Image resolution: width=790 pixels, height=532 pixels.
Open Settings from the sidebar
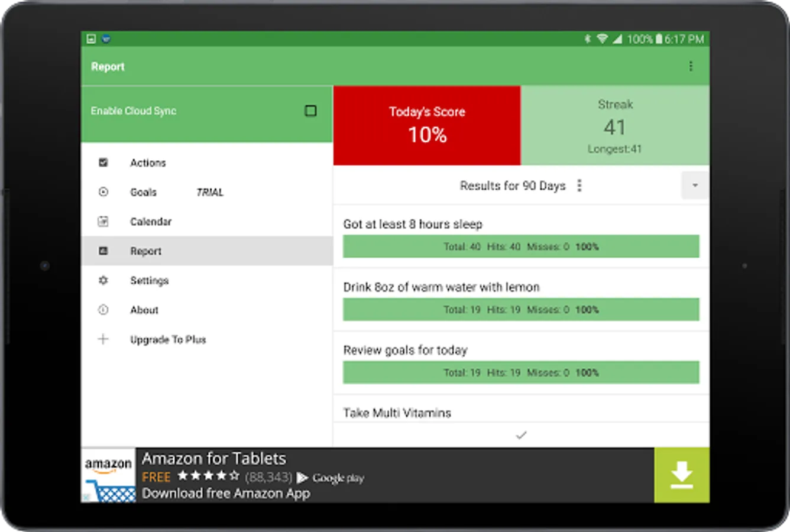207,280
